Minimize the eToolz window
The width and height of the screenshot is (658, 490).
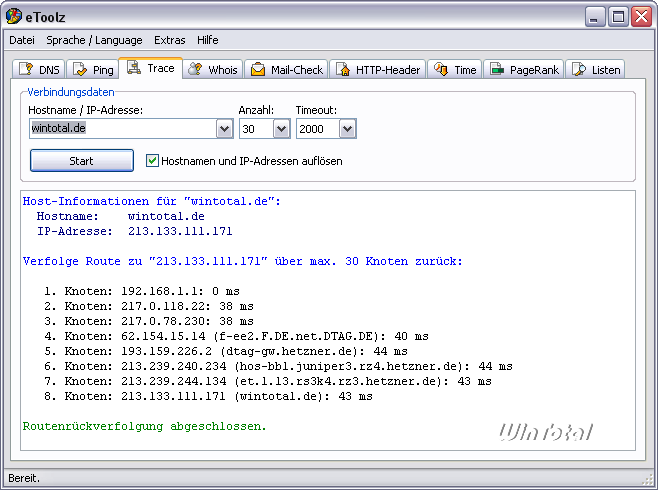pyautogui.click(x=595, y=17)
